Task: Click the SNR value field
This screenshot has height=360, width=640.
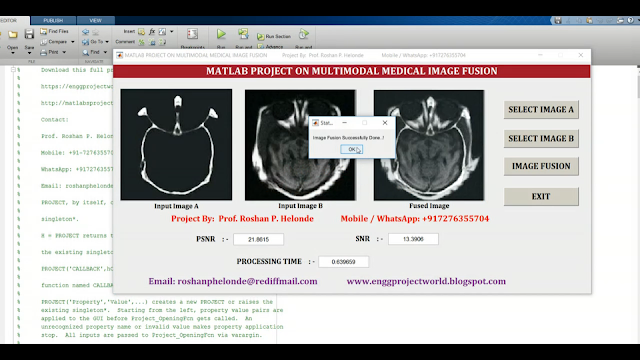Action: click(413, 239)
